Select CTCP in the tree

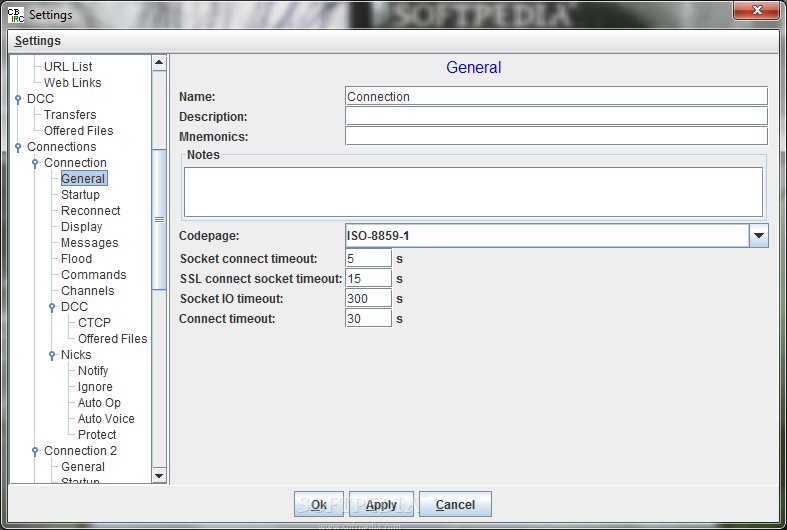click(x=94, y=323)
